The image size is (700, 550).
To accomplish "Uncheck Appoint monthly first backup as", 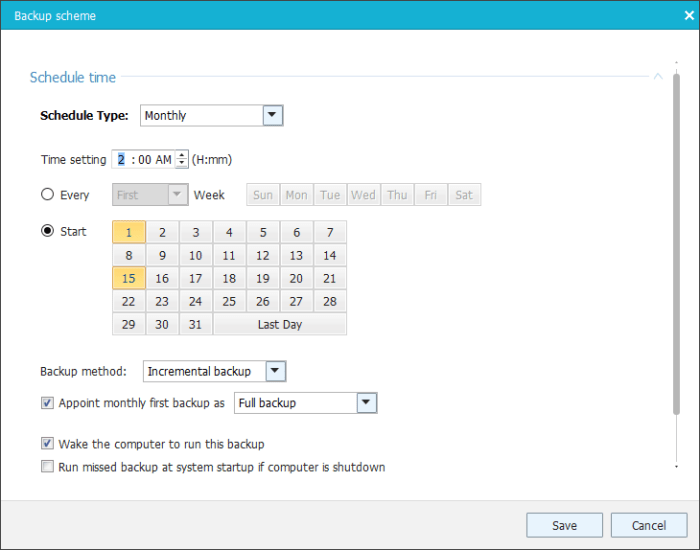I will pos(47,403).
